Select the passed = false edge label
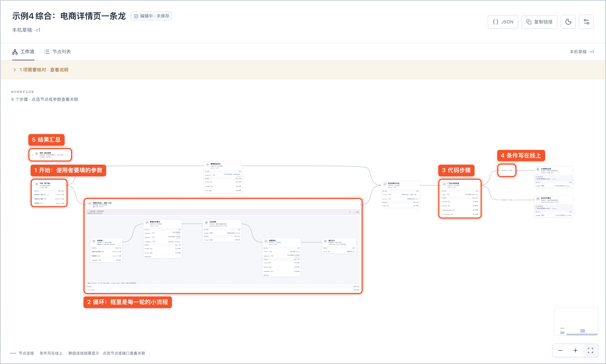606x364 pixels. pyautogui.click(x=507, y=200)
